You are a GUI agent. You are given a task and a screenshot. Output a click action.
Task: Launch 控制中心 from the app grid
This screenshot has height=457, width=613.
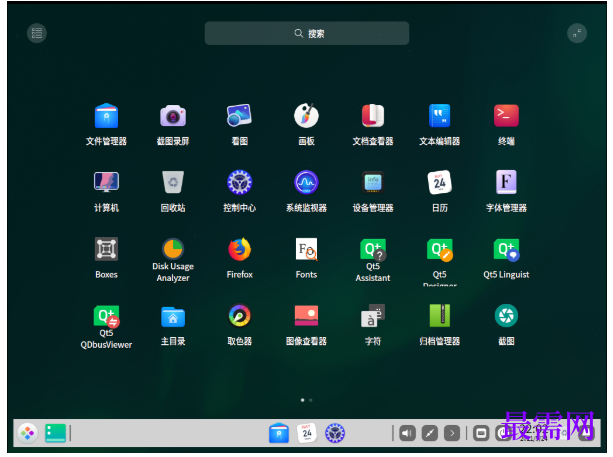239,182
